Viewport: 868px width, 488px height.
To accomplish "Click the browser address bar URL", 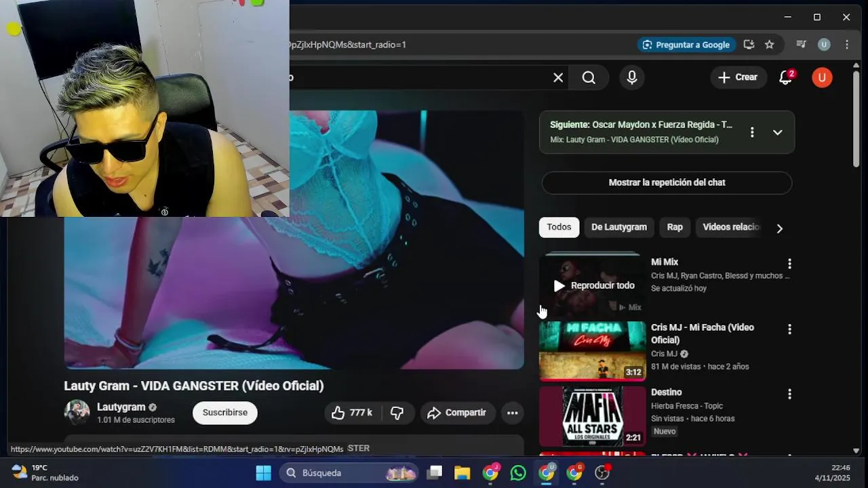I will coord(461,45).
